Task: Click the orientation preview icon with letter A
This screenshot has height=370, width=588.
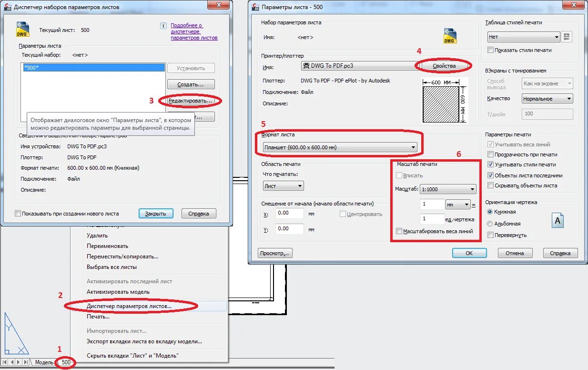Action: tap(558, 221)
